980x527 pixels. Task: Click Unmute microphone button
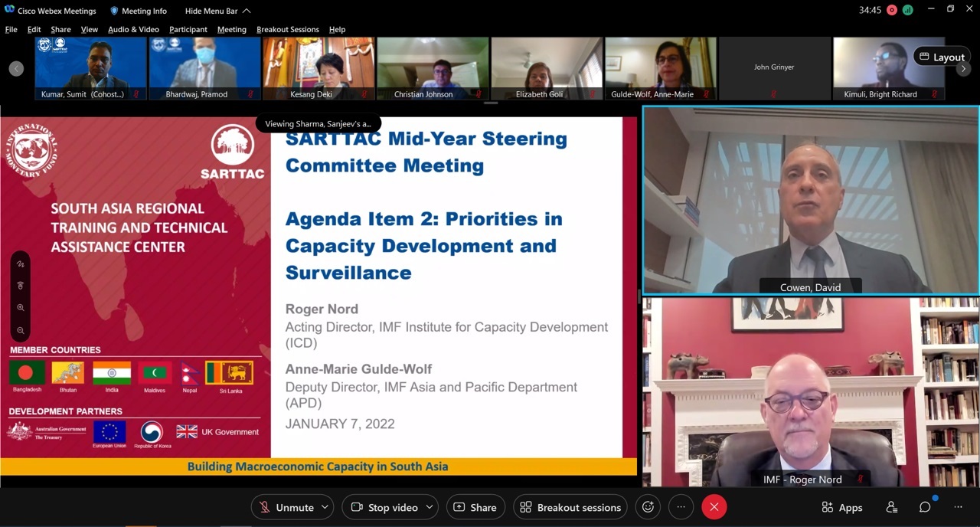coord(286,507)
